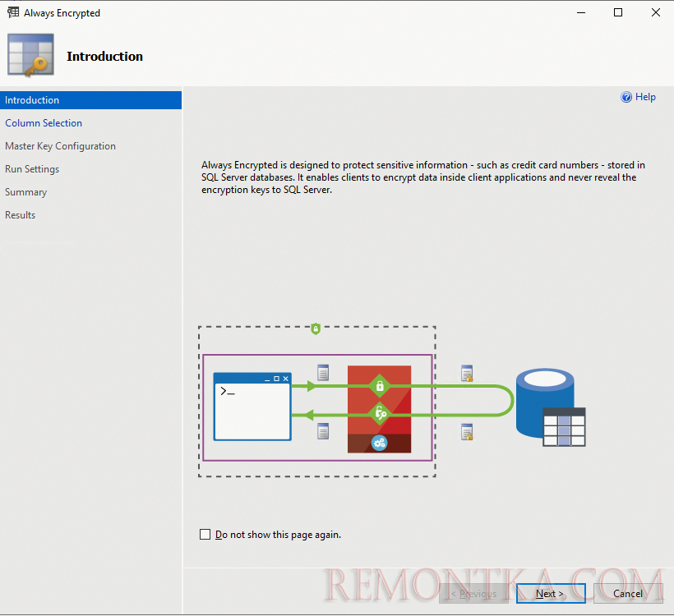
Task: Open the Introduction step in sidebar
Action: coord(90,100)
